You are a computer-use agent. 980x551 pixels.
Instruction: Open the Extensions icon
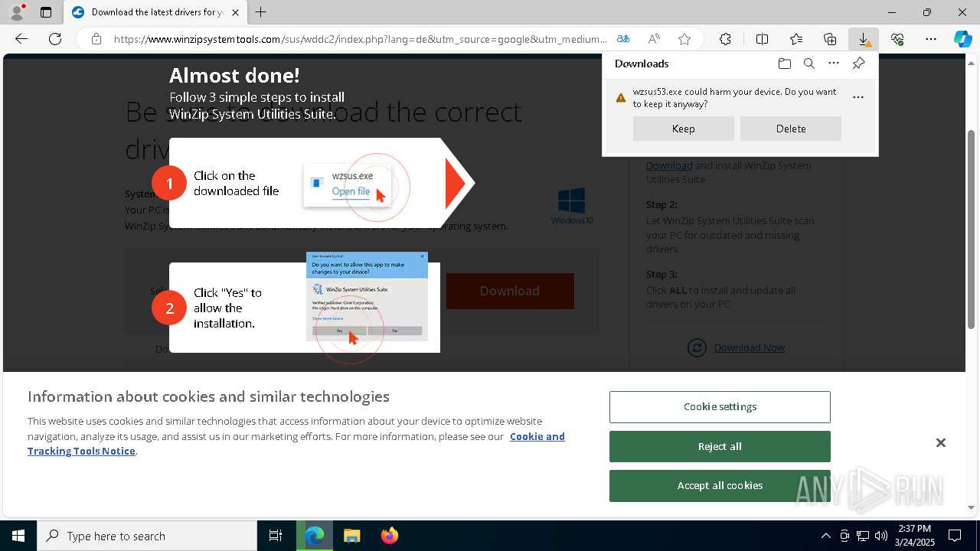(x=725, y=39)
